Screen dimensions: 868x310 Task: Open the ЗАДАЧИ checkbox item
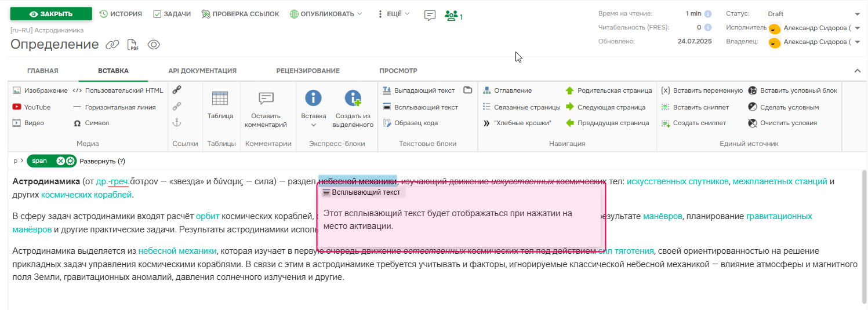pos(172,14)
